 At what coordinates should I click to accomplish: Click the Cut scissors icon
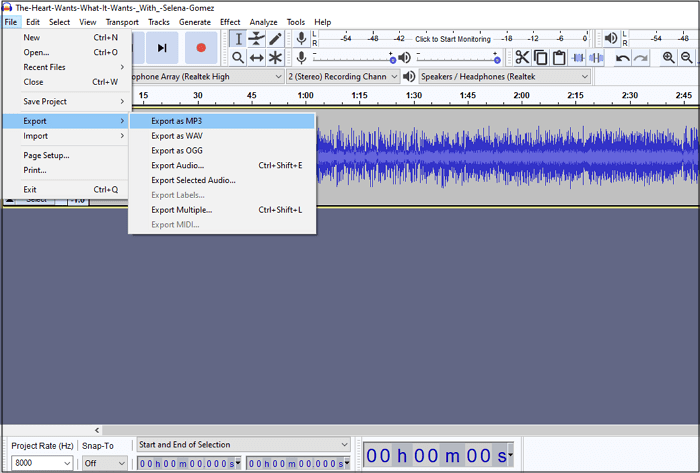point(522,58)
